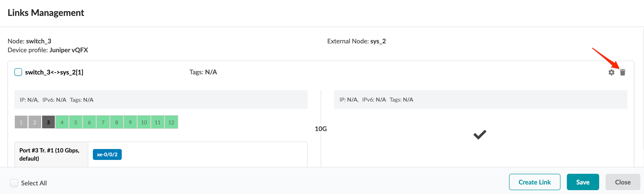This screenshot has height=194, width=644.
Task: Click the trash icon to delete link
Action: click(623, 72)
